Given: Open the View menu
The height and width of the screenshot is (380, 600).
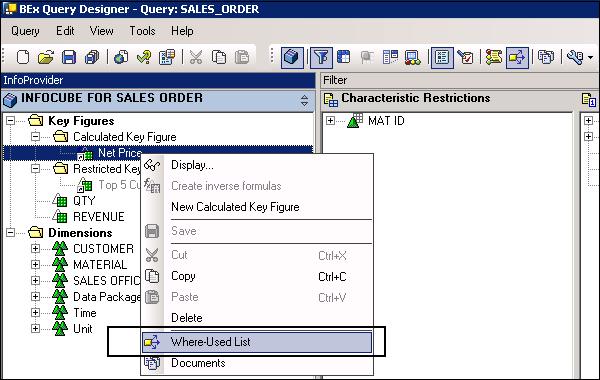Looking at the screenshot, I should pyautogui.click(x=101, y=31).
